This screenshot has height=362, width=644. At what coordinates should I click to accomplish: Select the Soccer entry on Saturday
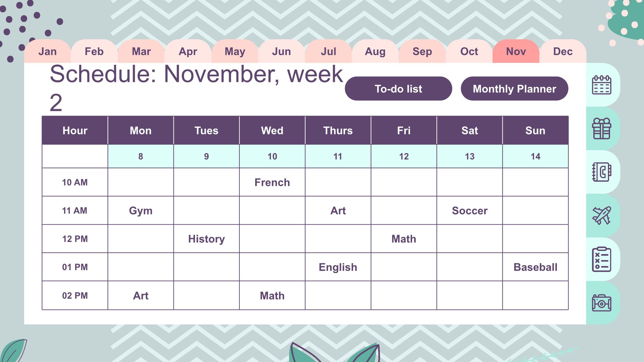point(470,210)
